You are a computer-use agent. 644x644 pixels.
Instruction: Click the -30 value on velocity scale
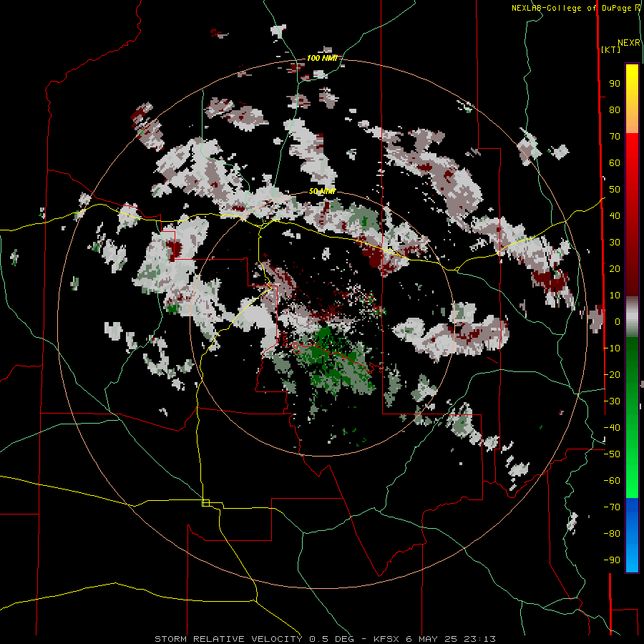(612, 401)
